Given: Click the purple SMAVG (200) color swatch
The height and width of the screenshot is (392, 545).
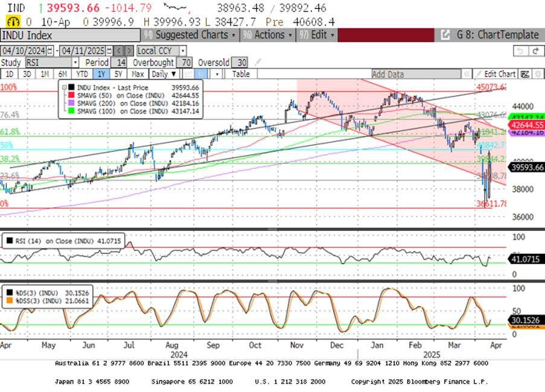Looking at the screenshot, I should click(72, 103).
